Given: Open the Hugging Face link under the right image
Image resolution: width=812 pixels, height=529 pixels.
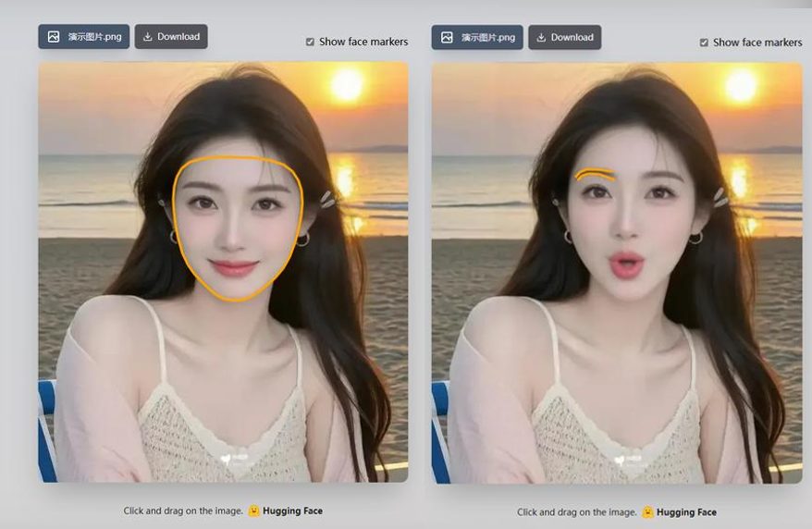Looking at the screenshot, I should (x=686, y=512).
